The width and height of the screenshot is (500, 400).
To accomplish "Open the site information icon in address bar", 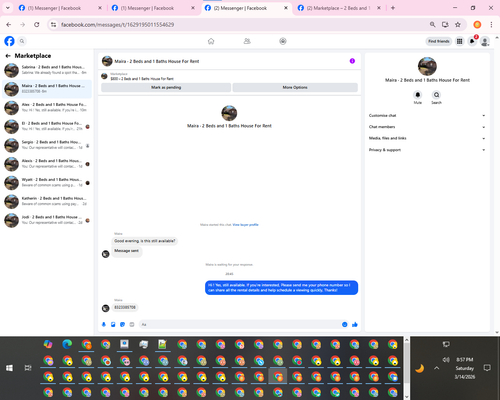I will tap(53, 24).
